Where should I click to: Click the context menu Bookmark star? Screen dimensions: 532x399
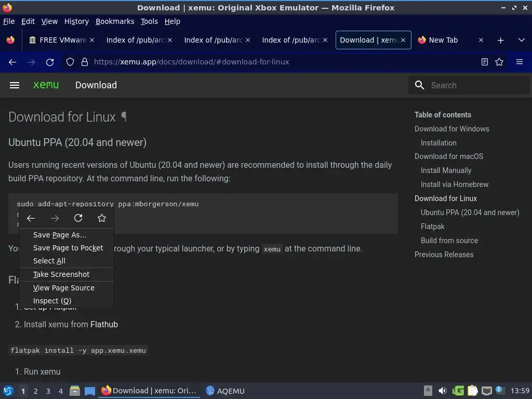click(102, 218)
